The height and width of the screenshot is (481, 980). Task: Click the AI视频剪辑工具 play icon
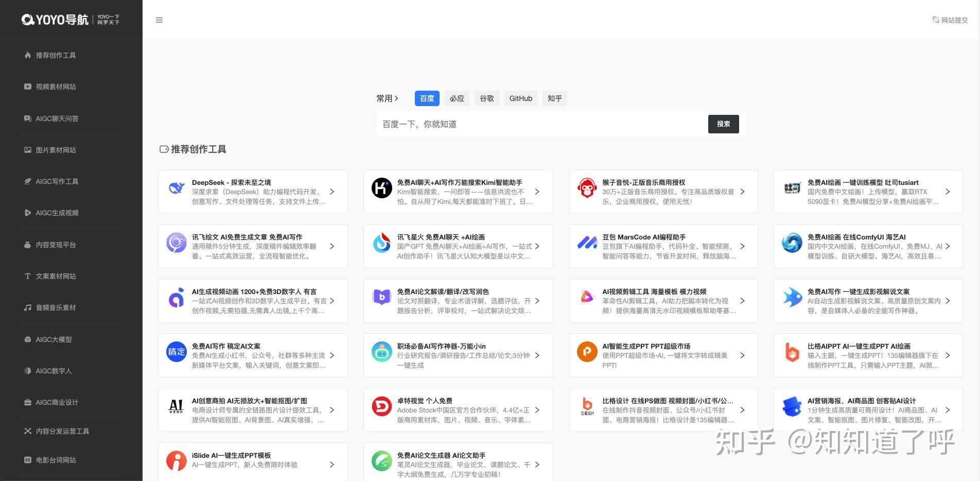pos(587,297)
